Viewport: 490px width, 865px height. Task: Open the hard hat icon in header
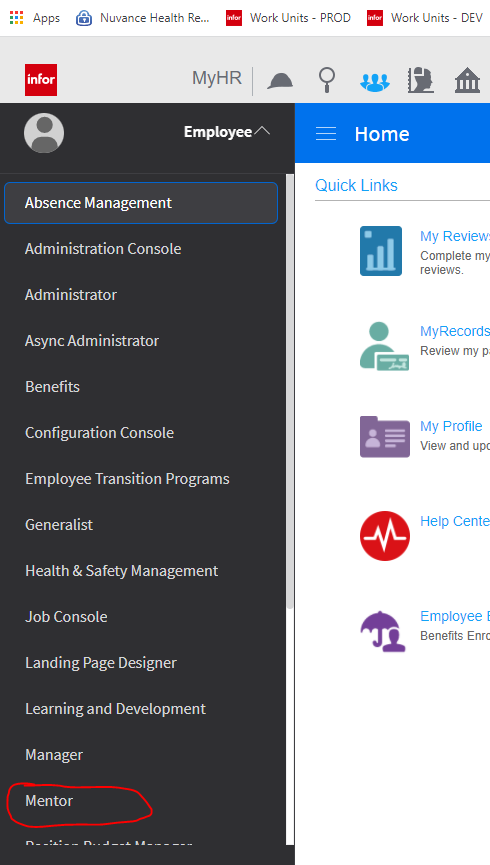[280, 81]
